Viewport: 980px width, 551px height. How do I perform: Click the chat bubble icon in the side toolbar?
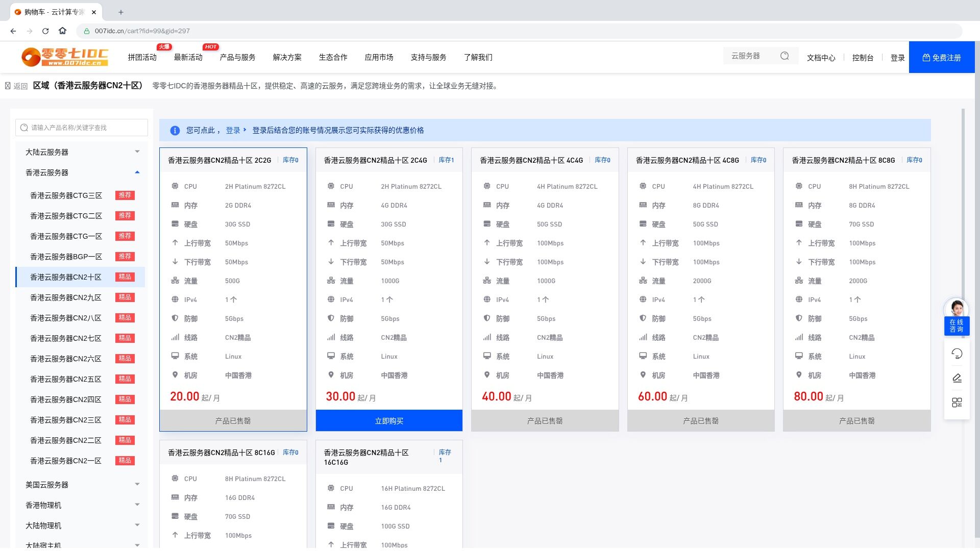point(957,354)
